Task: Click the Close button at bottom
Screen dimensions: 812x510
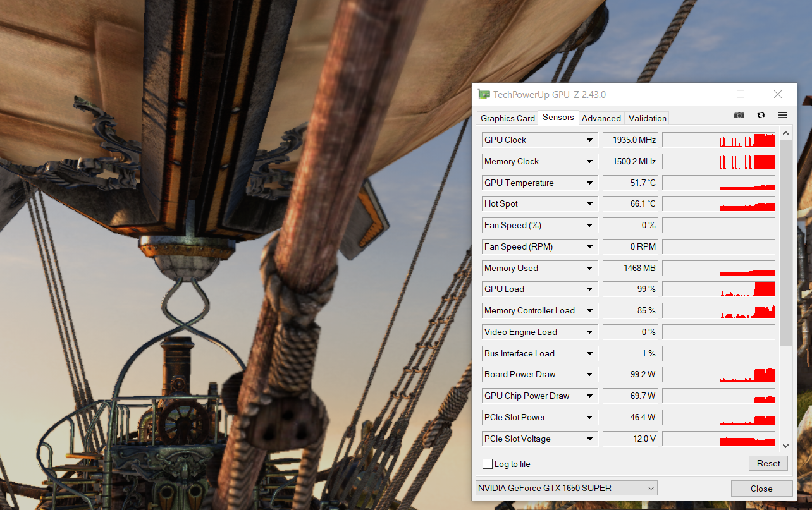Action: [761, 489]
